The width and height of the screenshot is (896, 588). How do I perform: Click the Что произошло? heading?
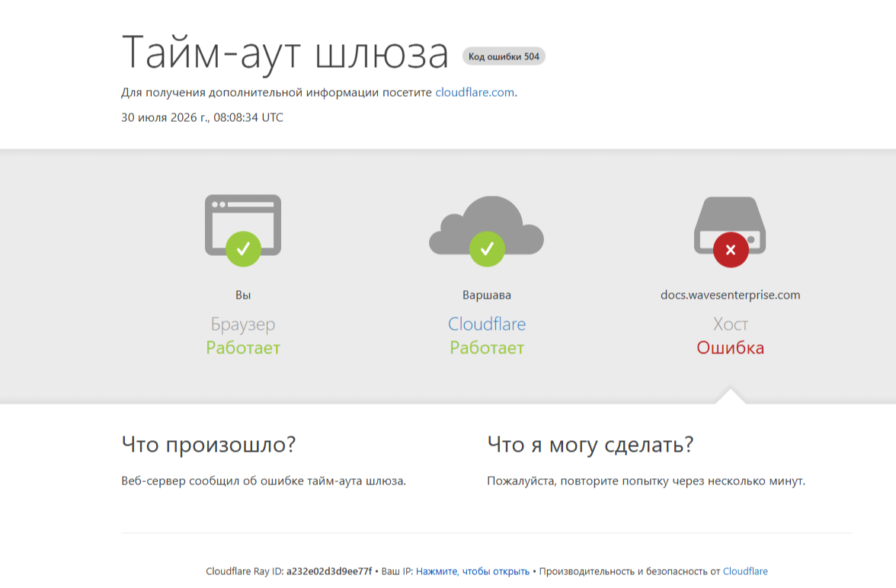(209, 444)
